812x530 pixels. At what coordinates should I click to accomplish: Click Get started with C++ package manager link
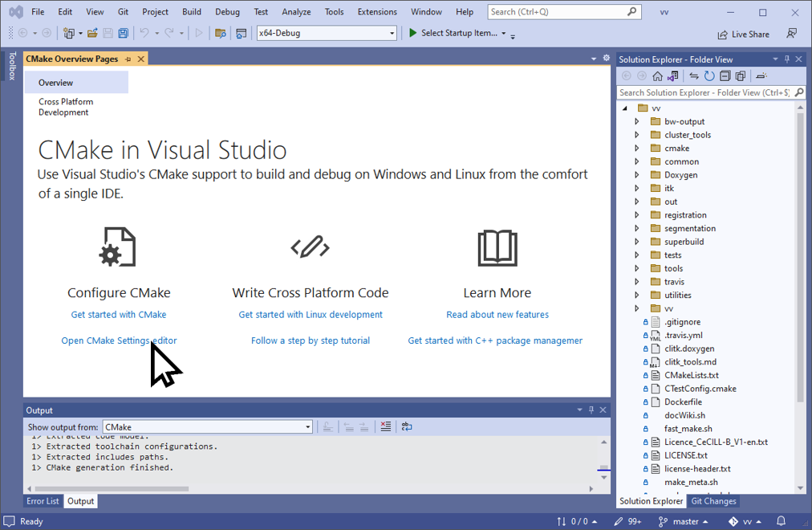495,340
